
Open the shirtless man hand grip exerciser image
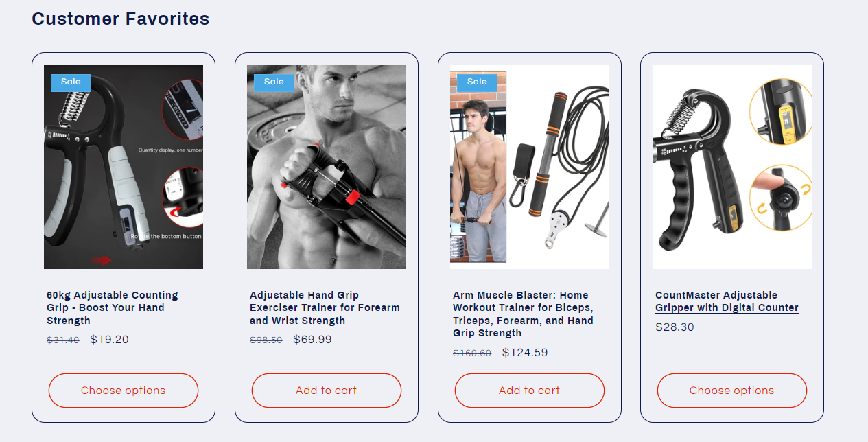pyautogui.click(x=327, y=167)
